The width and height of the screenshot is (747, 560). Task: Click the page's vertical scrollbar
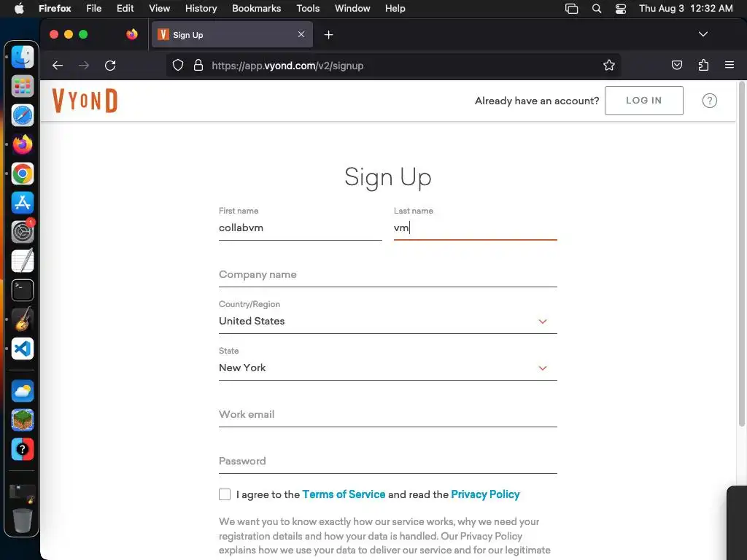point(743,277)
